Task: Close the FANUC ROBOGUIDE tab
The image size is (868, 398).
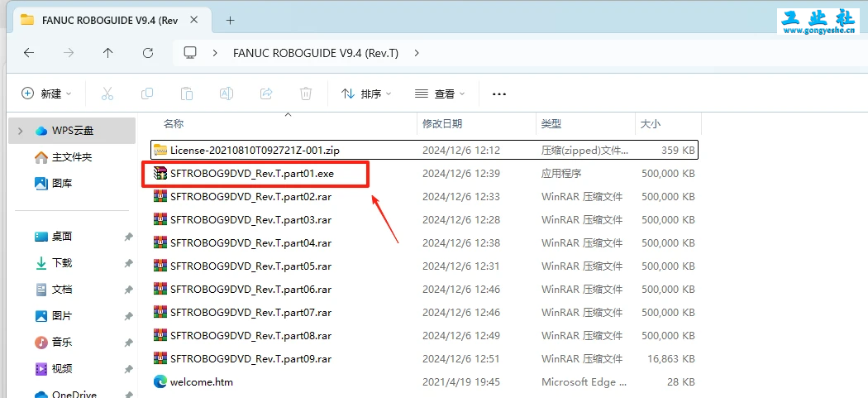Action: 193,20
